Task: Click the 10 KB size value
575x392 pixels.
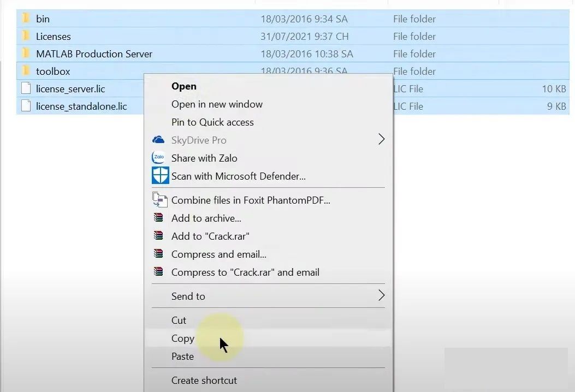Action: [554, 89]
